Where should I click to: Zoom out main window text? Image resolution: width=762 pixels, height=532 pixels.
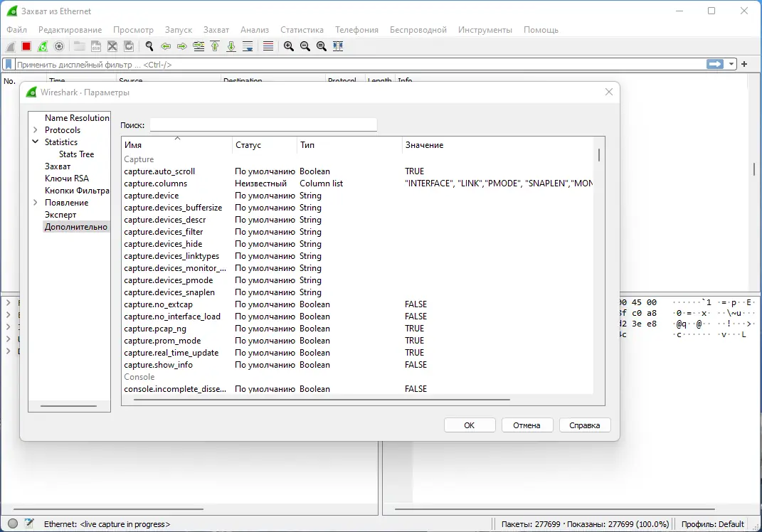click(305, 46)
